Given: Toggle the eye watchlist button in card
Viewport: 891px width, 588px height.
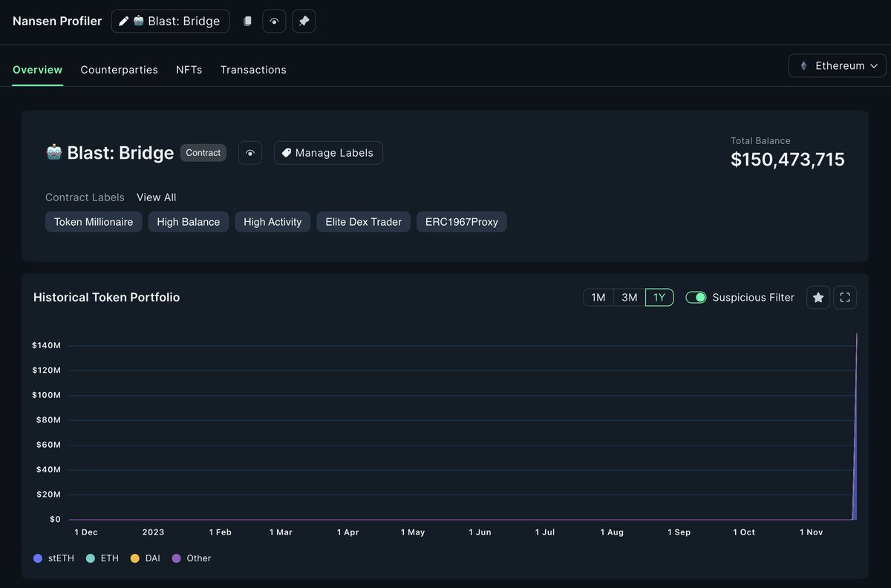Looking at the screenshot, I should (x=250, y=153).
